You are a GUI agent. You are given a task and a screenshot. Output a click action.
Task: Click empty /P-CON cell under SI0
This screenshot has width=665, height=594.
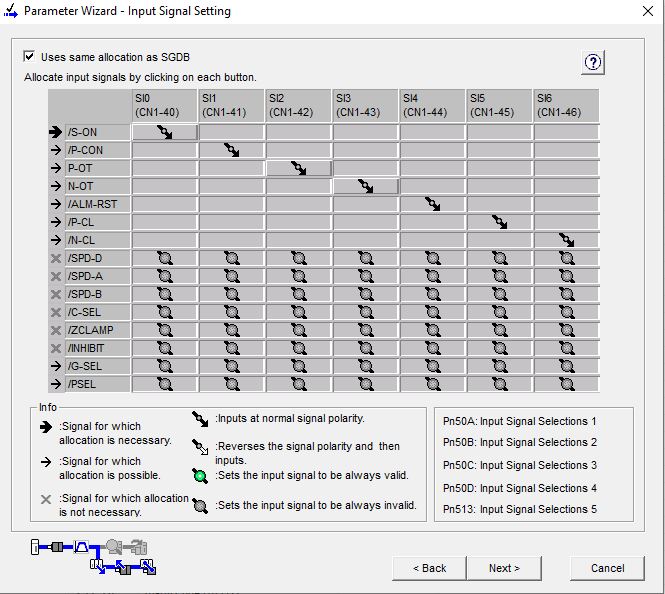[165, 150]
